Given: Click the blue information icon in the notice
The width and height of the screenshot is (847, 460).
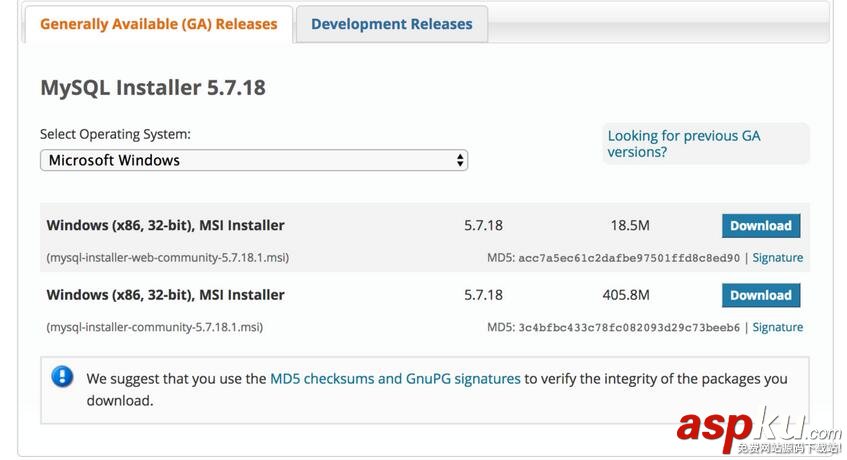Looking at the screenshot, I should (63, 377).
